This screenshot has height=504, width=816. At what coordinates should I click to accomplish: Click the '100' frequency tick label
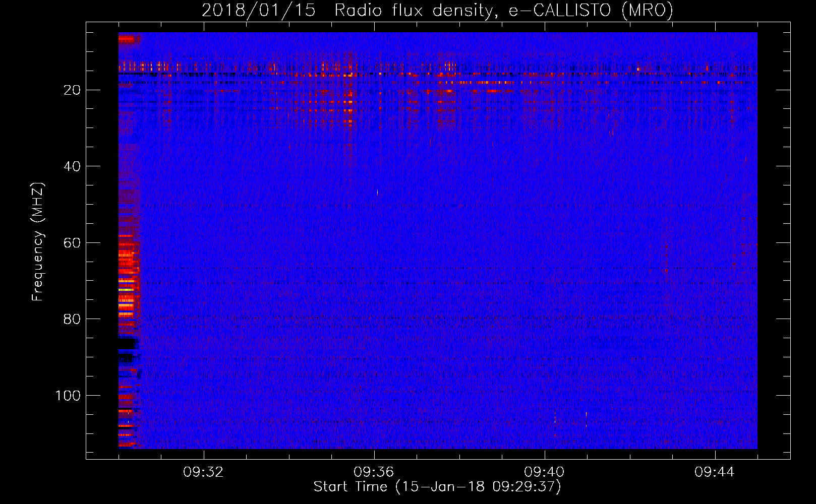68,396
